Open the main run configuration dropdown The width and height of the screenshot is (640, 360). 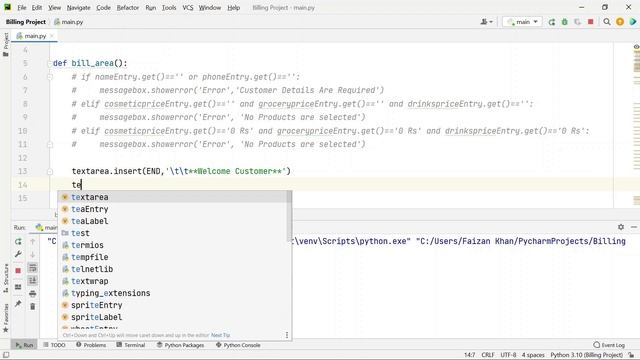522,22
